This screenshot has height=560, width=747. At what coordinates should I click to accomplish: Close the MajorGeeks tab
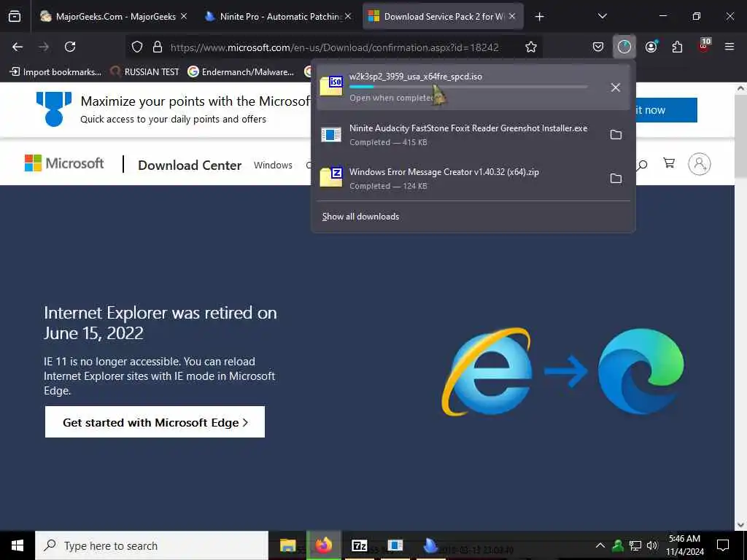coord(184,16)
